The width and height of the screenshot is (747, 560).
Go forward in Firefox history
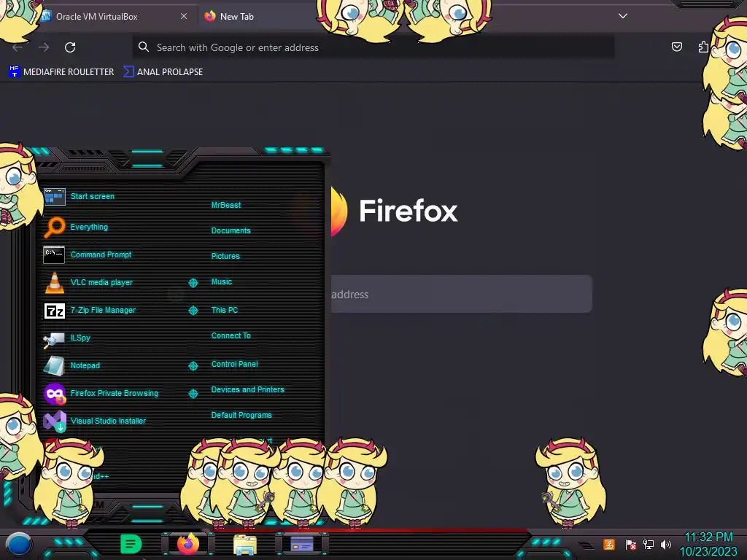point(44,47)
